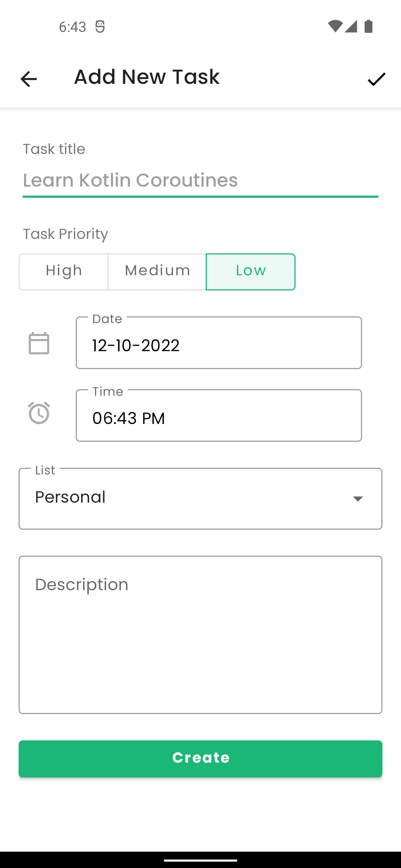
Task: Click the bug icon next to the clock
Action: 100,26
